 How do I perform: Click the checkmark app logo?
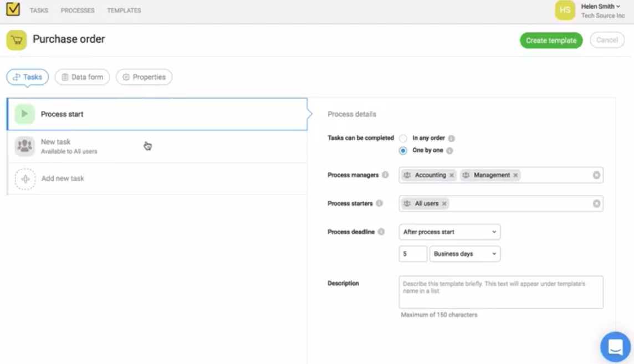[13, 10]
